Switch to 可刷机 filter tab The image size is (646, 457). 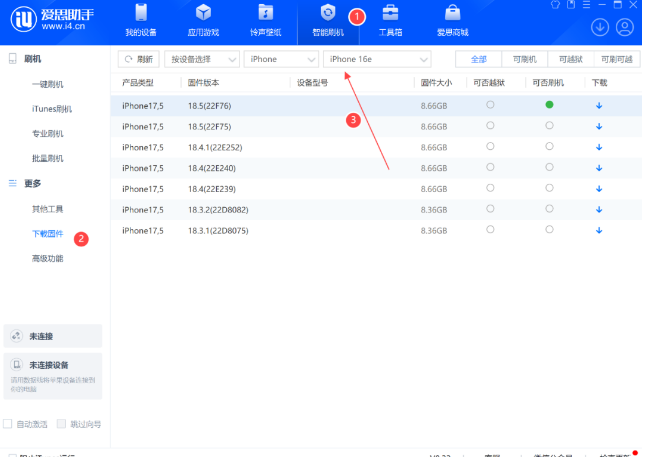[x=524, y=59]
